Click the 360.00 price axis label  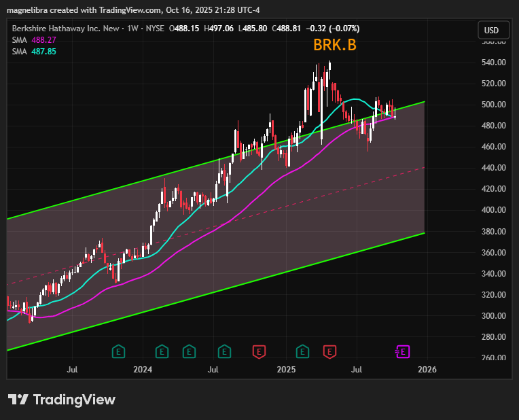(x=494, y=252)
